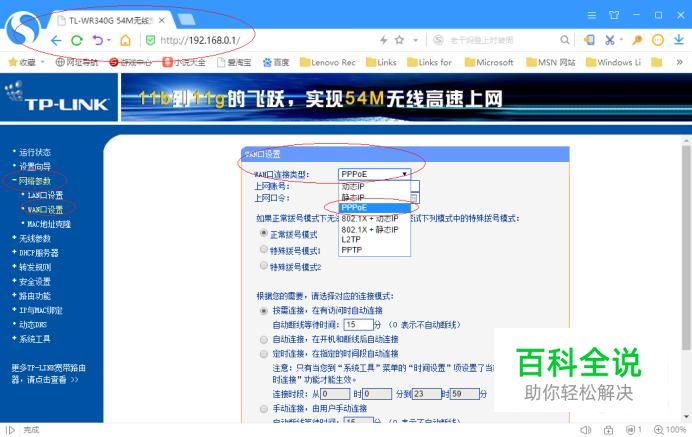Select the 正常拨号模式 radio button
Viewport: 692px width, 437px height.
[264, 233]
